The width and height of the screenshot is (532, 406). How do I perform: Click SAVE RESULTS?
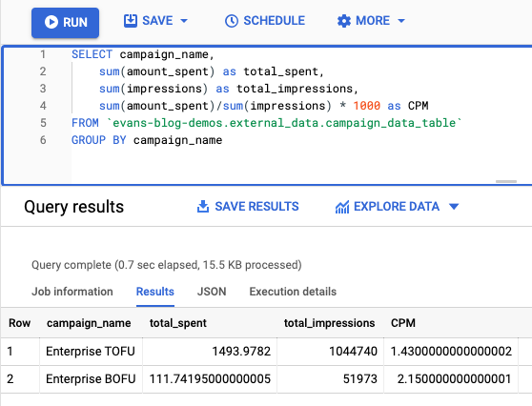(x=248, y=206)
